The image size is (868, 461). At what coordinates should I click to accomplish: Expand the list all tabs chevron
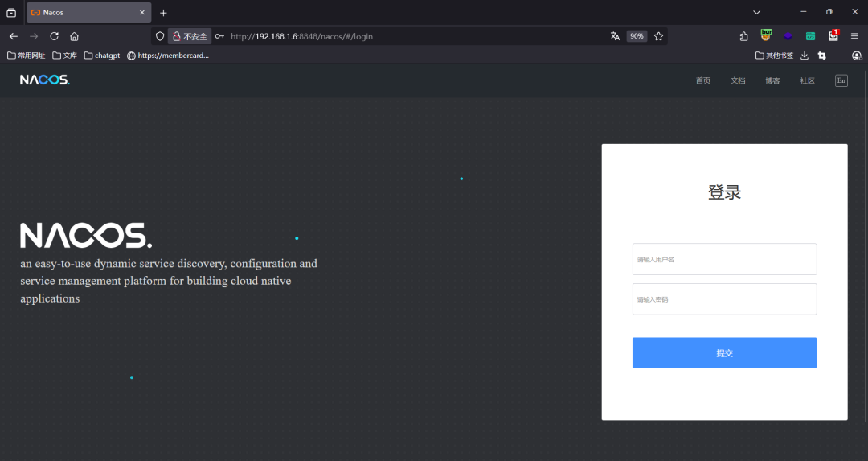[757, 12]
